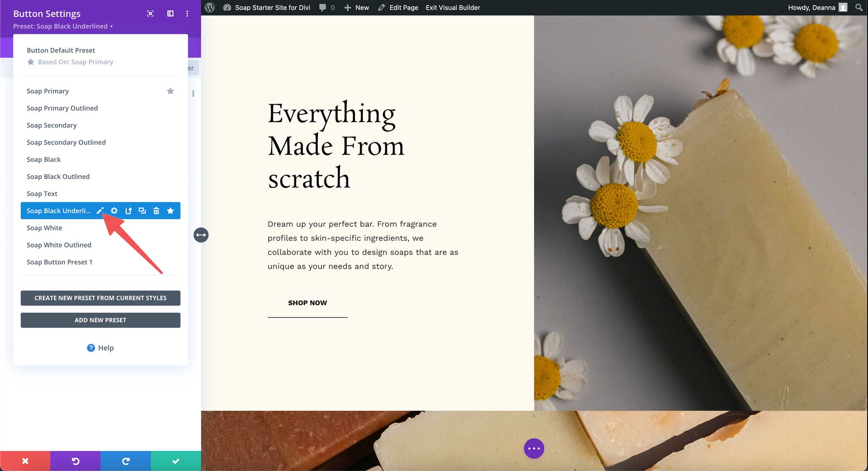
Task: Click the purple undo button
Action: [x=75, y=461]
